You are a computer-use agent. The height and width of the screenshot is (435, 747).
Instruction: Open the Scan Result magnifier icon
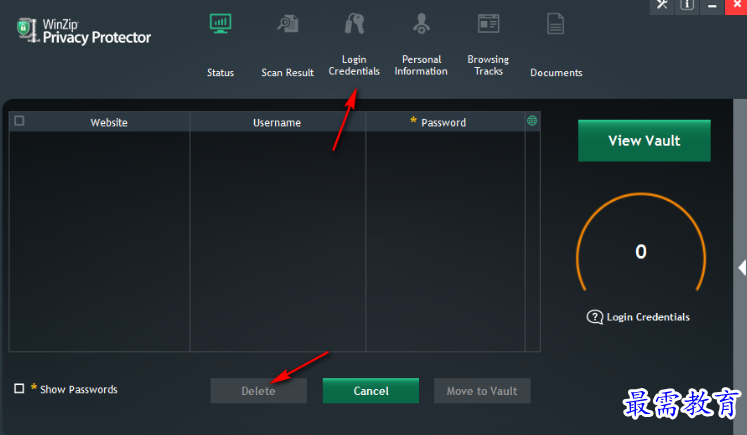pos(288,24)
